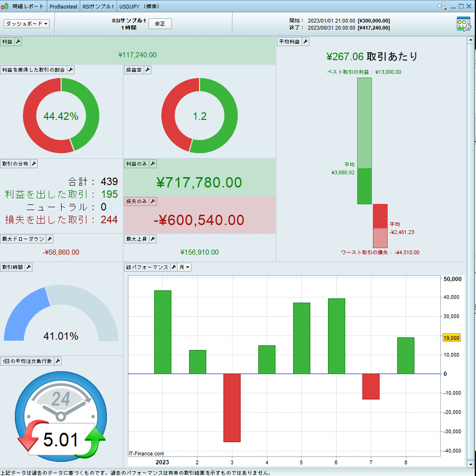Viewport: 476px width, 476px height.
Task: Click the January 2023 green performance bar
Action: 163,332
